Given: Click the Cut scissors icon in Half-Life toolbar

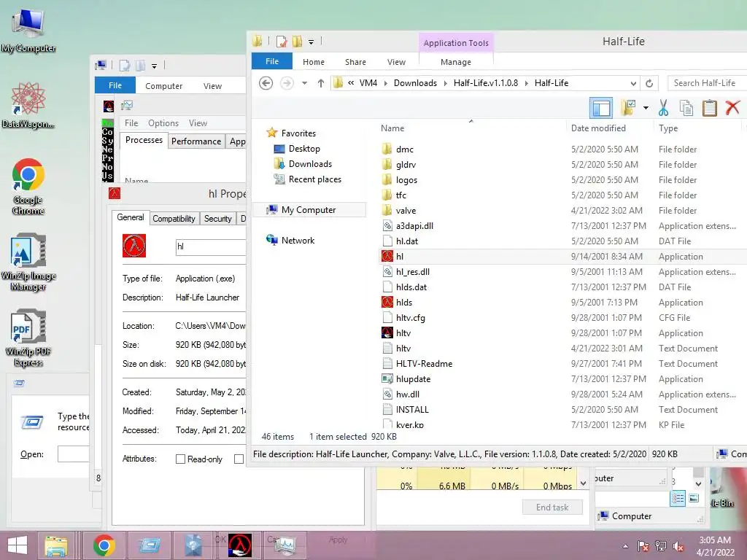Looking at the screenshot, I should tap(663, 108).
